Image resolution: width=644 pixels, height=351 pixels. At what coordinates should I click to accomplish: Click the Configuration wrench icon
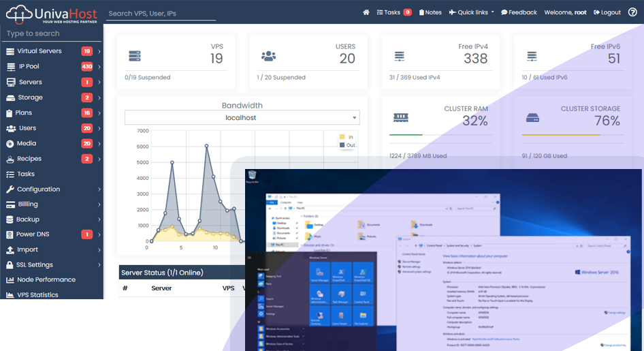coord(10,189)
